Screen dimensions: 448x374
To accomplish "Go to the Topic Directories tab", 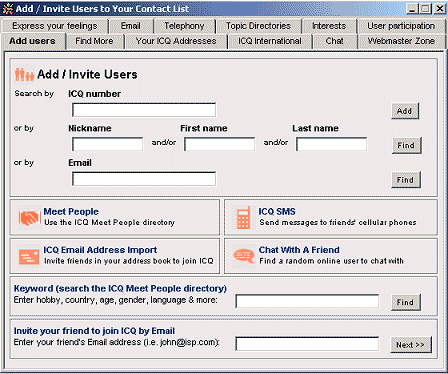I will click(258, 26).
